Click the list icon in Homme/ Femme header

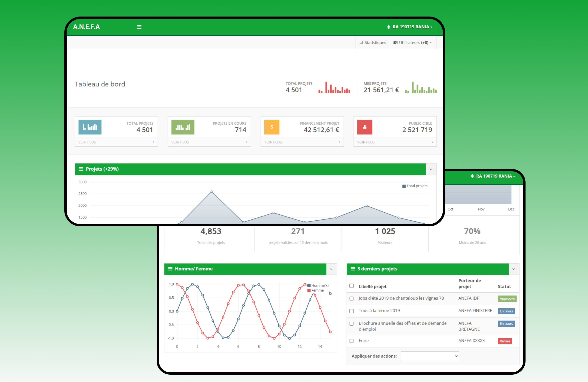170,269
